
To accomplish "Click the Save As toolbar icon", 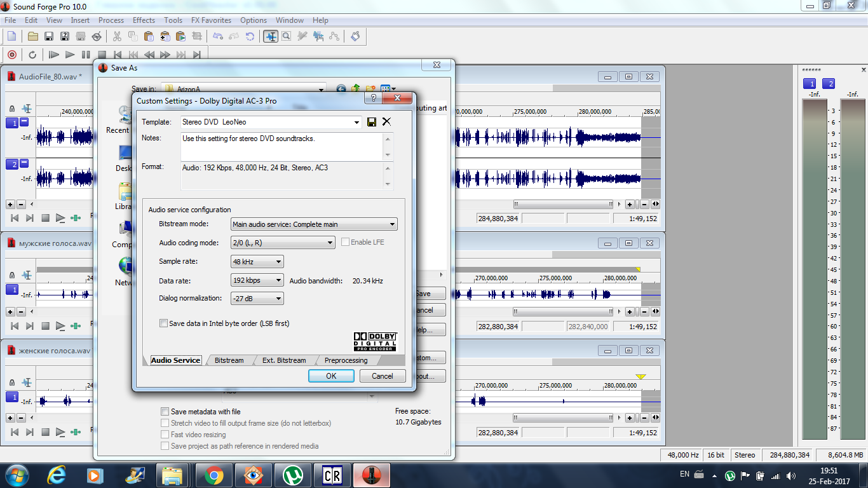I will click(x=65, y=36).
